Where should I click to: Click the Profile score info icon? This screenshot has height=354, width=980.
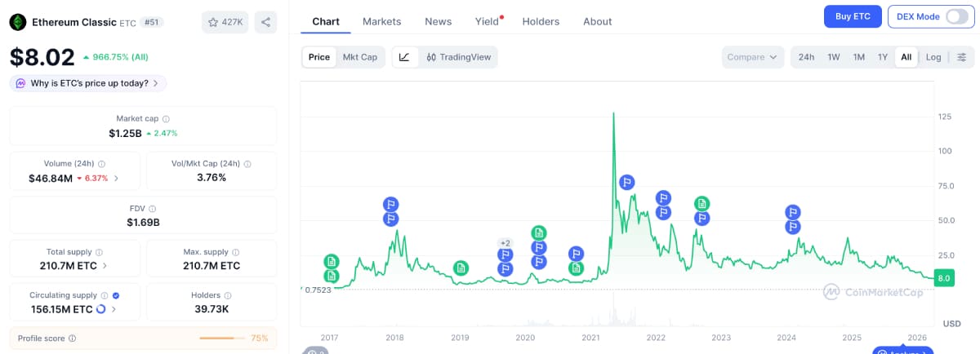pyautogui.click(x=72, y=339)
